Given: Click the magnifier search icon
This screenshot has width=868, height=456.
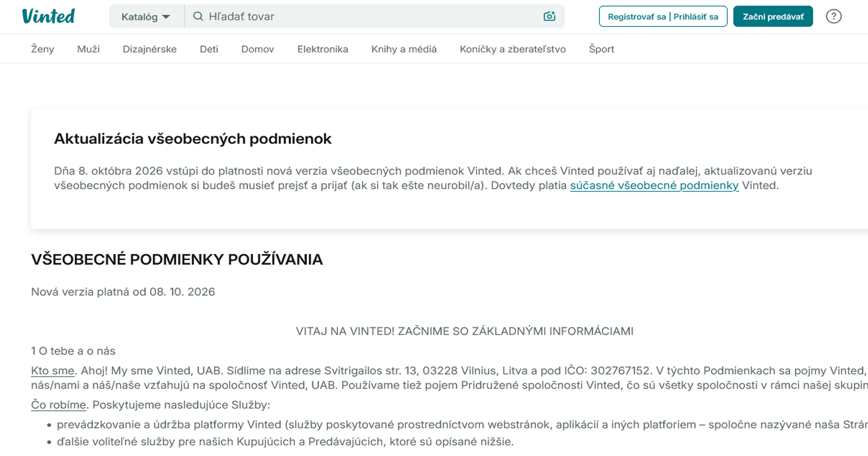Looking at the screenshot, I should pyautogui.click(x=198, y=16).
